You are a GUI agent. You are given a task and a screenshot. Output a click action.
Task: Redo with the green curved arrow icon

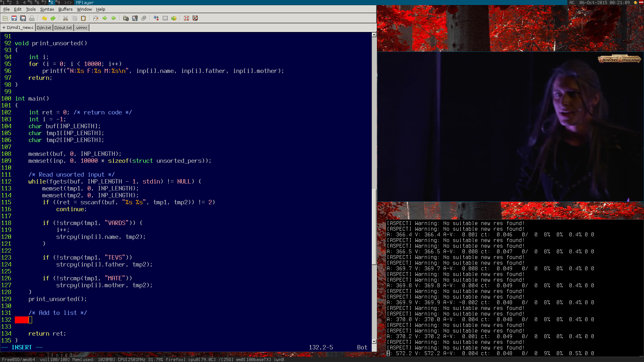coord(53,18)
